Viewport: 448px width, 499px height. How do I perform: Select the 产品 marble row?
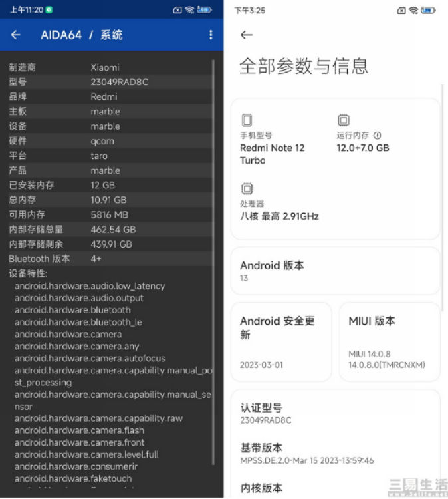point(110,170)
